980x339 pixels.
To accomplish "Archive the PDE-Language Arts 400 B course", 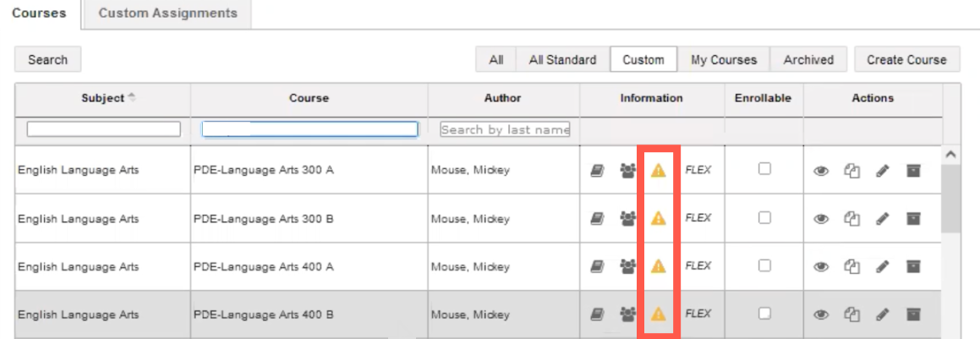I will pyautogui.click(x=912, y=314).
